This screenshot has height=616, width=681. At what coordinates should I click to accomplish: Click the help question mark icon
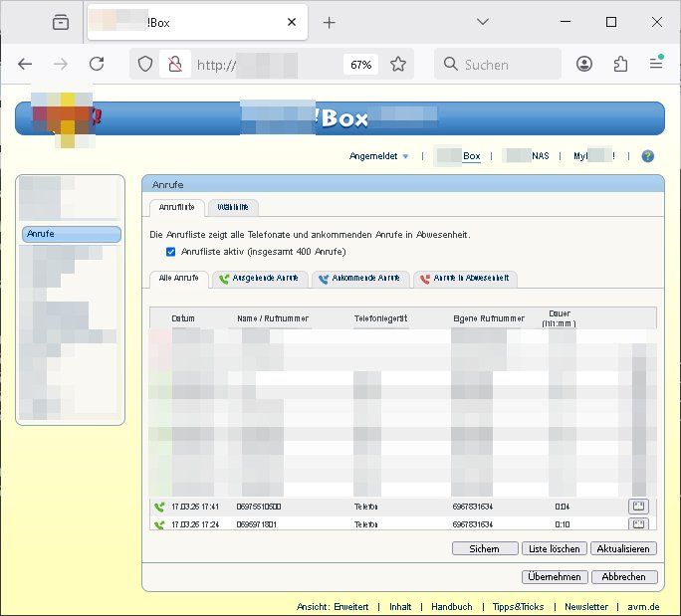pyautogui.click(x=648, y=156)
